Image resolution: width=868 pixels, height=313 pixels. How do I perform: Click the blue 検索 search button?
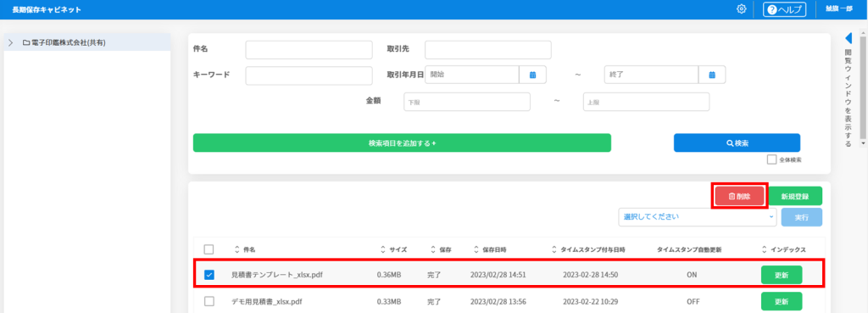[737, 143]
